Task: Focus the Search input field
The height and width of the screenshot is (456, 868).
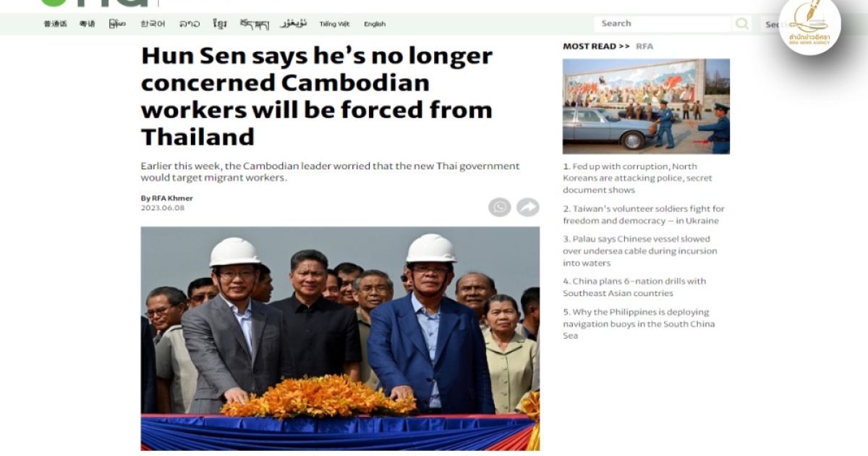Action: [x=663, y=24]
